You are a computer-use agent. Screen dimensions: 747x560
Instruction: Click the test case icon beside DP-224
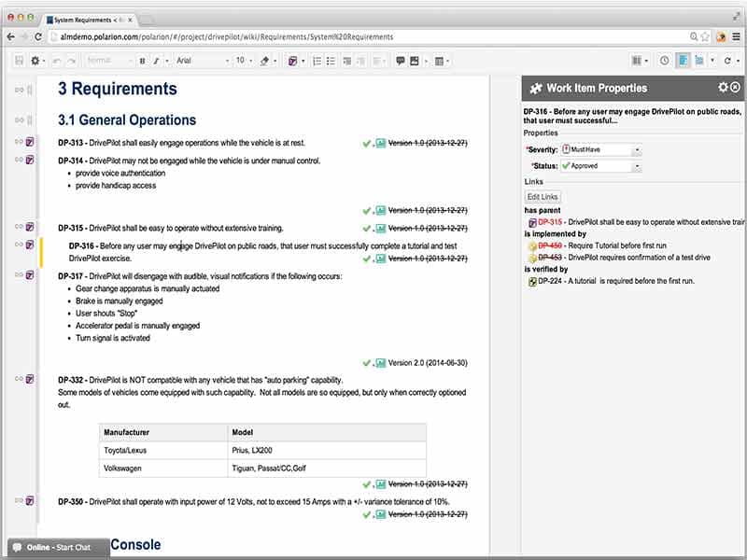pos(532,282)
